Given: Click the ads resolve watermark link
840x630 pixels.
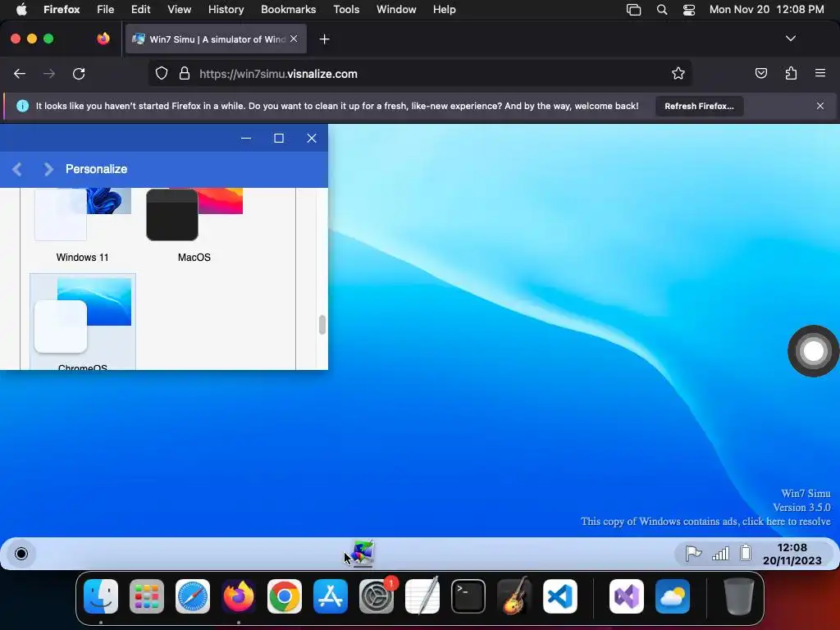Looking at the screenshot, I should [x=705, y=521].
